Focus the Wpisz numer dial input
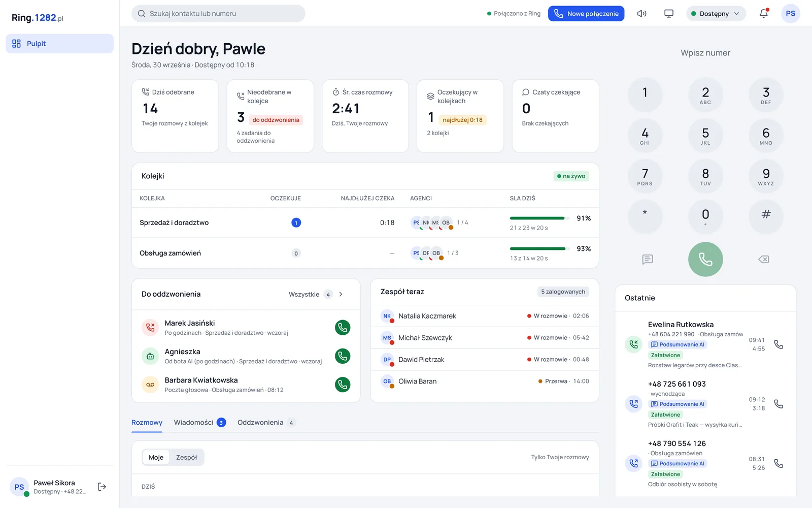This screenshot has height=508, width=812. (705, 53)
